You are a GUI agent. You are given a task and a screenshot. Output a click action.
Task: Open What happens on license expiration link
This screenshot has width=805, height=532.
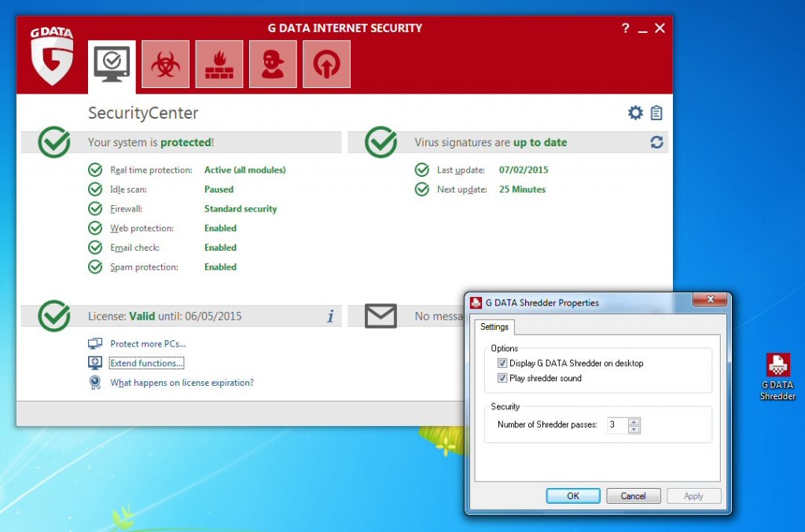182,383
